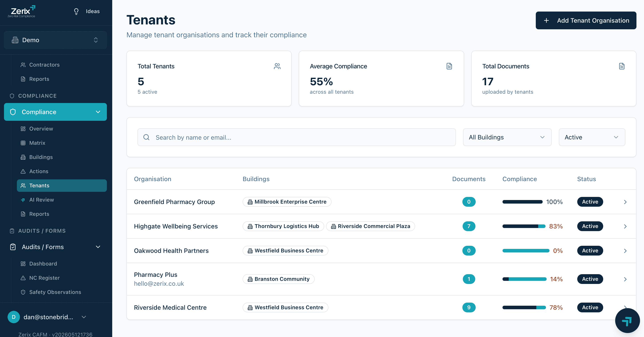Open Contractors in sidebar
644x337 pixels.
[62, 65]
